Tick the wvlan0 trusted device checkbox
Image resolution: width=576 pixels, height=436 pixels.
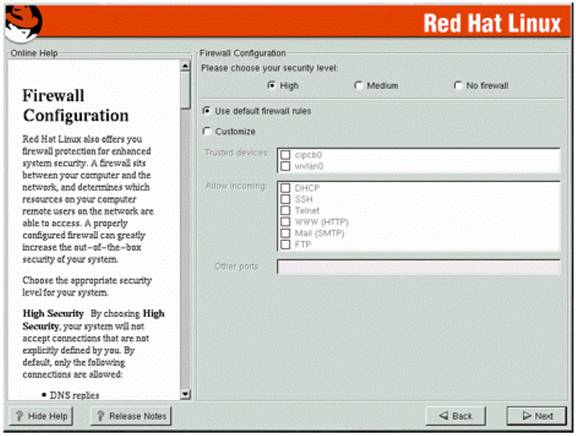pyautogui.click(x=285, y=166)
